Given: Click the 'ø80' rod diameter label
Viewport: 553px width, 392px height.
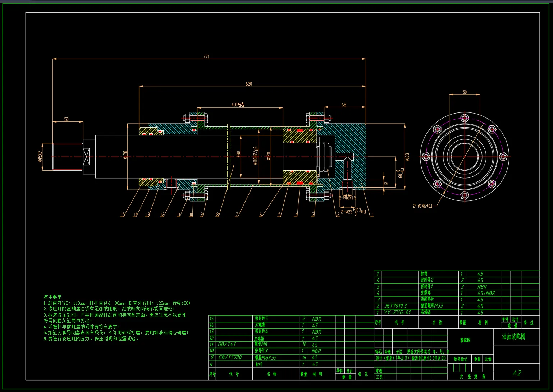Looking at the screenshot, I should click(x=238, y=155).
